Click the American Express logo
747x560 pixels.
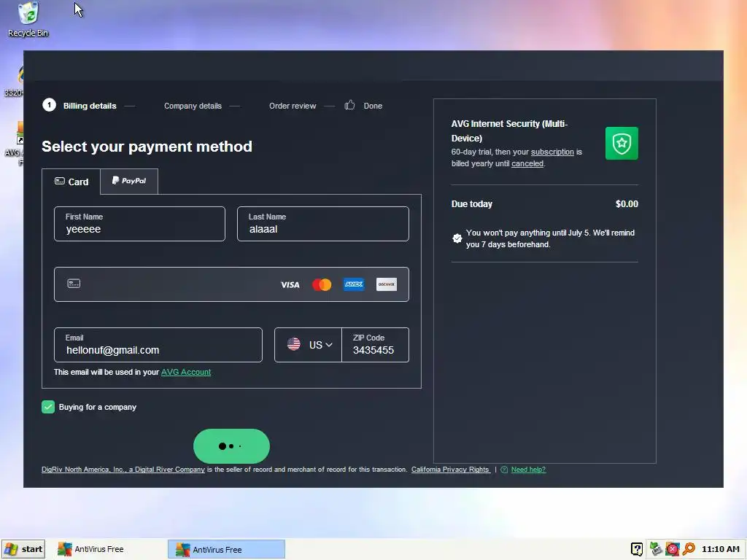(x=354, y=284)
